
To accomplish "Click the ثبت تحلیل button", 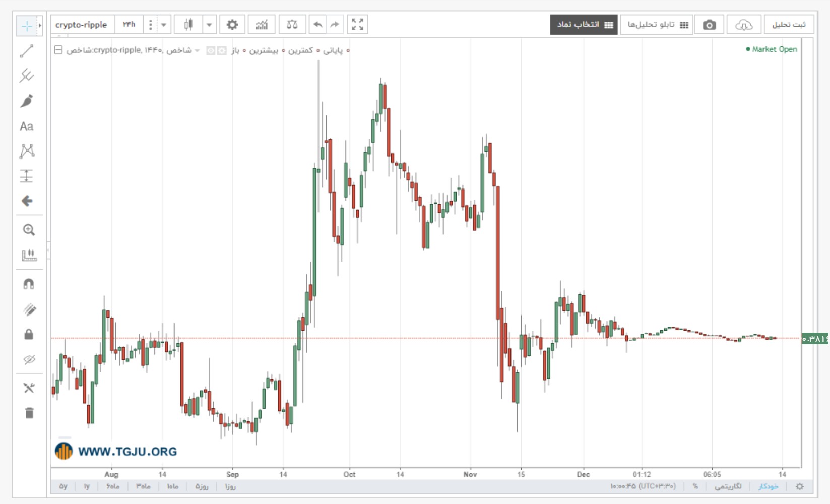I will (789, 25).
